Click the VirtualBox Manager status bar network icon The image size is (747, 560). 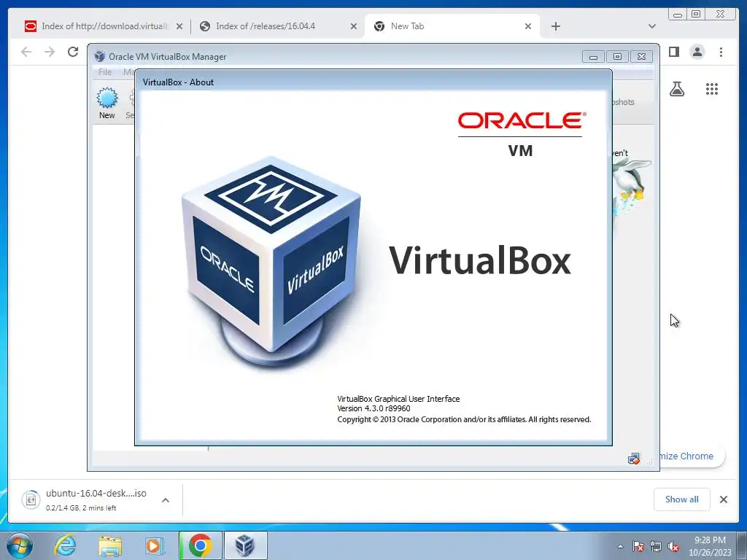point(633,459)
